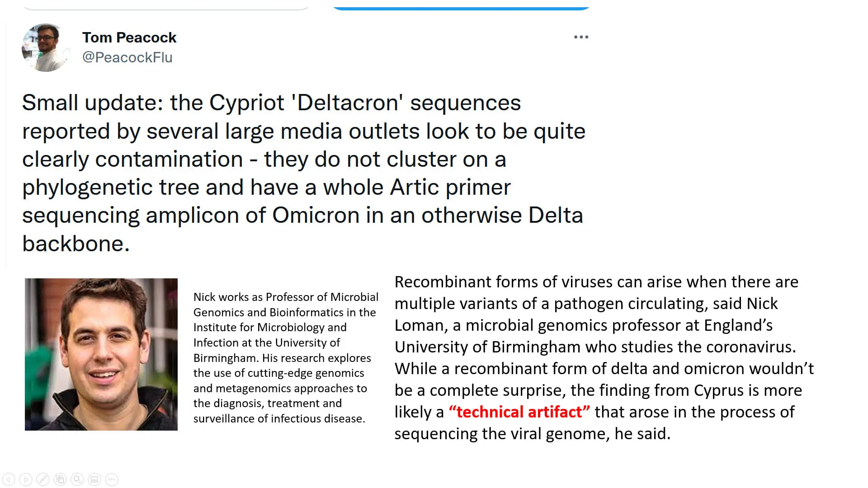Select the Nick works as Professor bio paragraph

(x=286, y=357)
